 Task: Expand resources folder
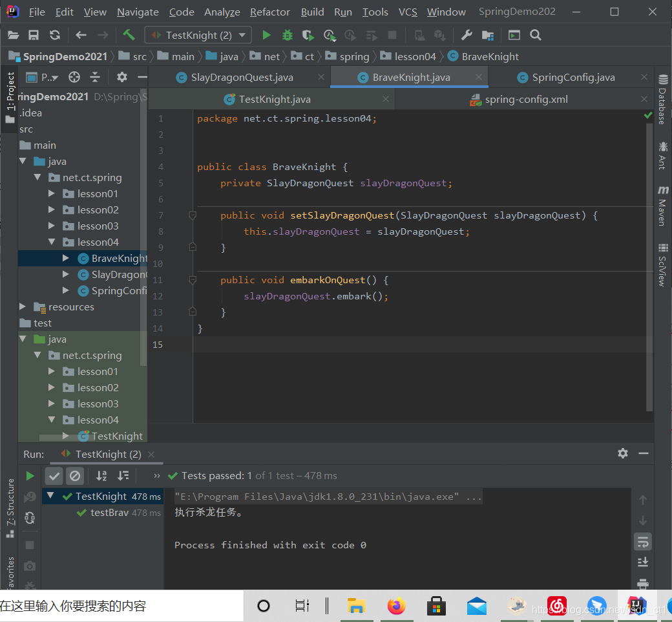pyautogui.click(x=23, y=306)
